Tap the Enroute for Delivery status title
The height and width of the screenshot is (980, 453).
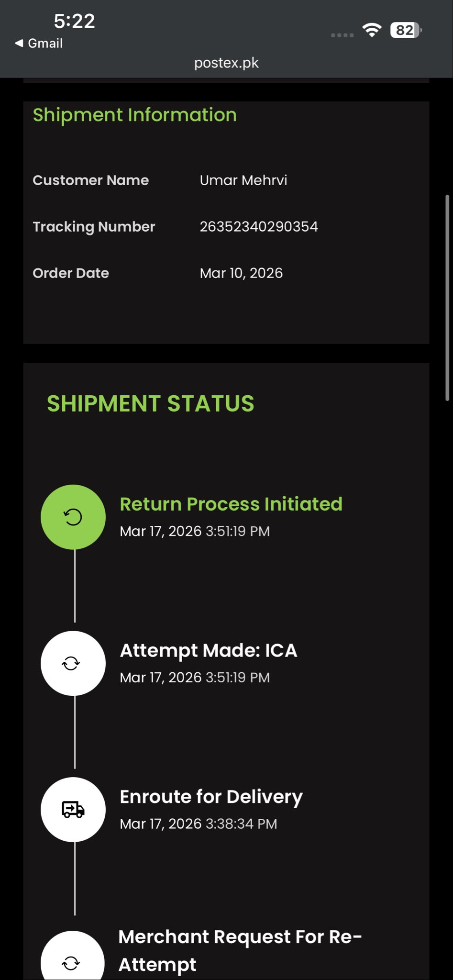[211, 797]
